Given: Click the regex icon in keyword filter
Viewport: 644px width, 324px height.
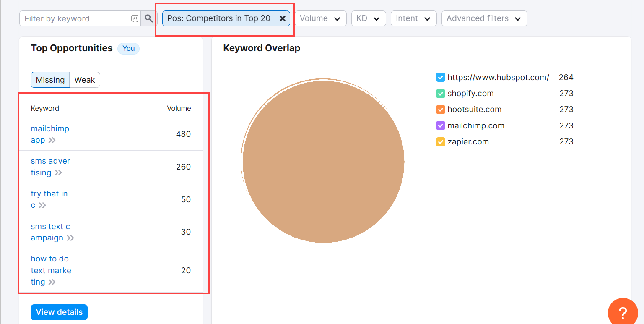Looking at the screenshot, I should [135, 18].
